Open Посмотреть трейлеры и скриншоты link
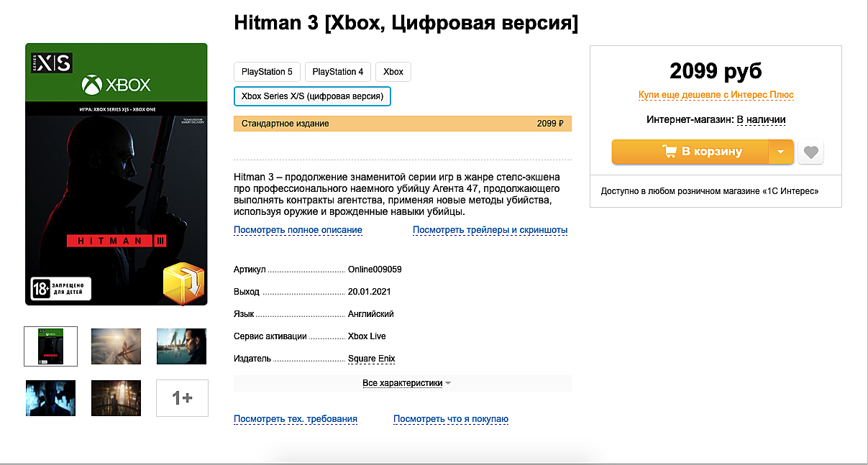The width and height of the screenshot is (868, 465). [490, 230]
